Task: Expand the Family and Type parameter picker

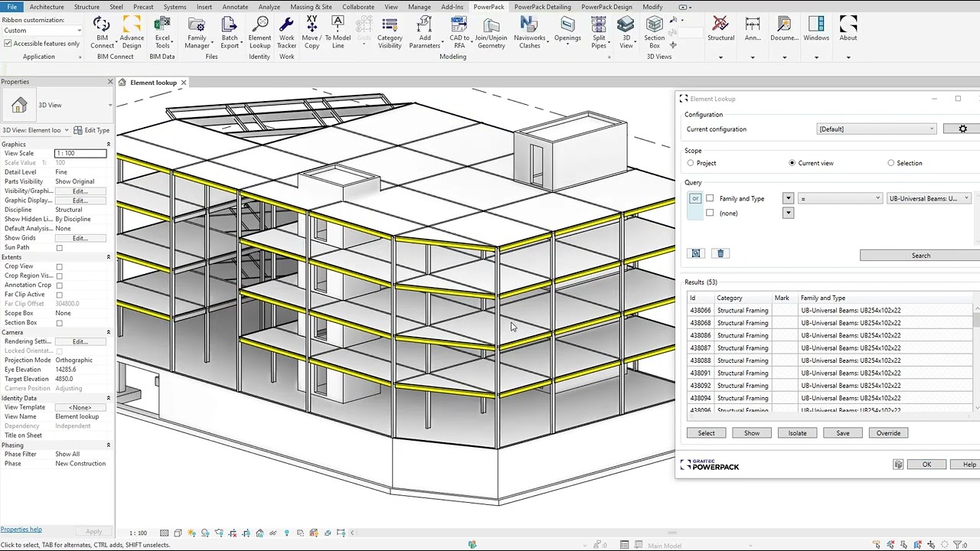Action: [x=788, y=199]
